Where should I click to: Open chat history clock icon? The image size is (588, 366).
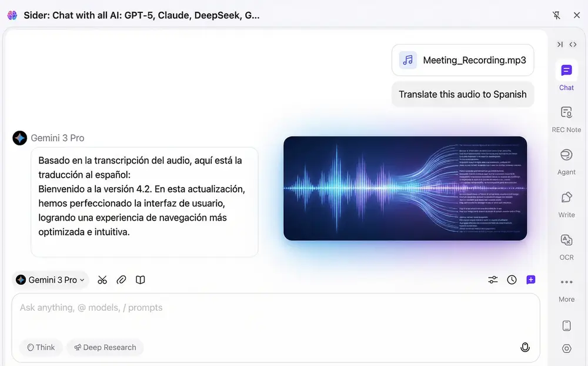512,280
